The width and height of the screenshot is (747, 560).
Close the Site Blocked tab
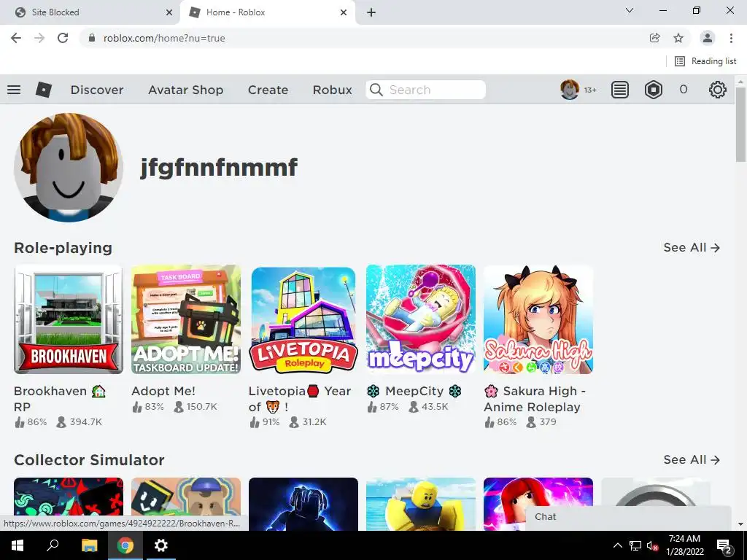(x=169, y=12)
